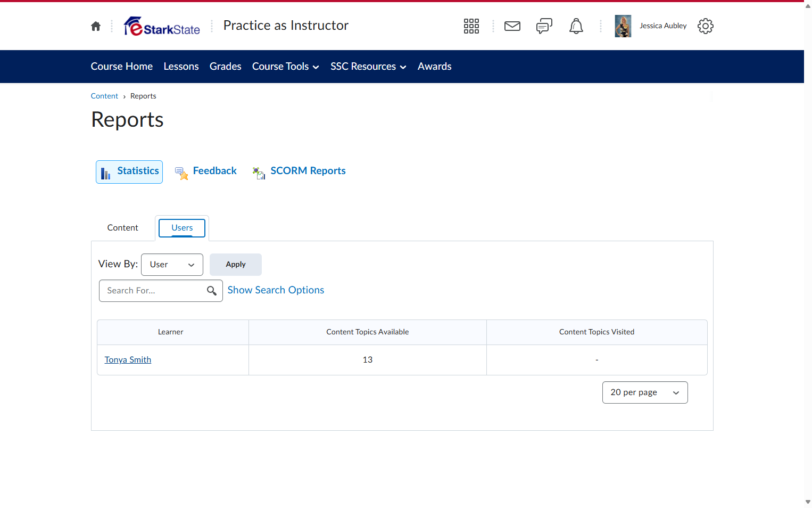Open Course Home in navbar
812x508 pixels.
pyautogui.click(x=122, y=67)
